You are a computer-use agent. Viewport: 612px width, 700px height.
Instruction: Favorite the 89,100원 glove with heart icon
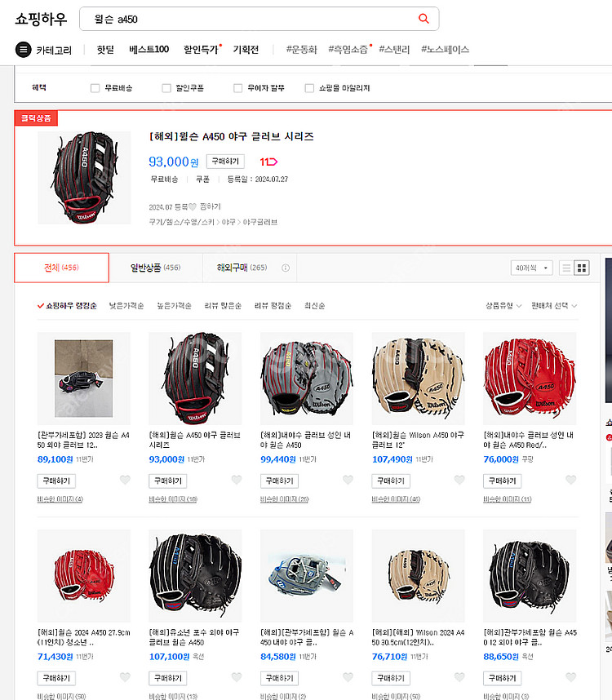pyautogui.click(x=125, y=480)
